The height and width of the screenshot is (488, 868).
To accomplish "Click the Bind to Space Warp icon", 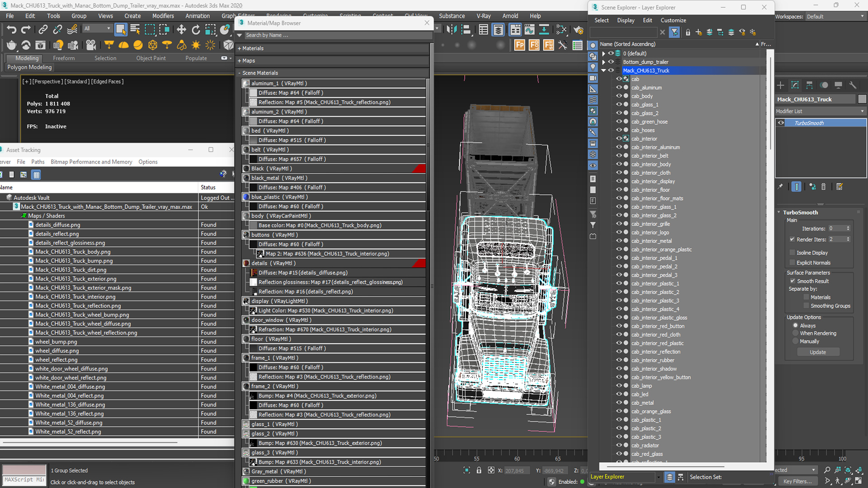I will tap(72, 30).
